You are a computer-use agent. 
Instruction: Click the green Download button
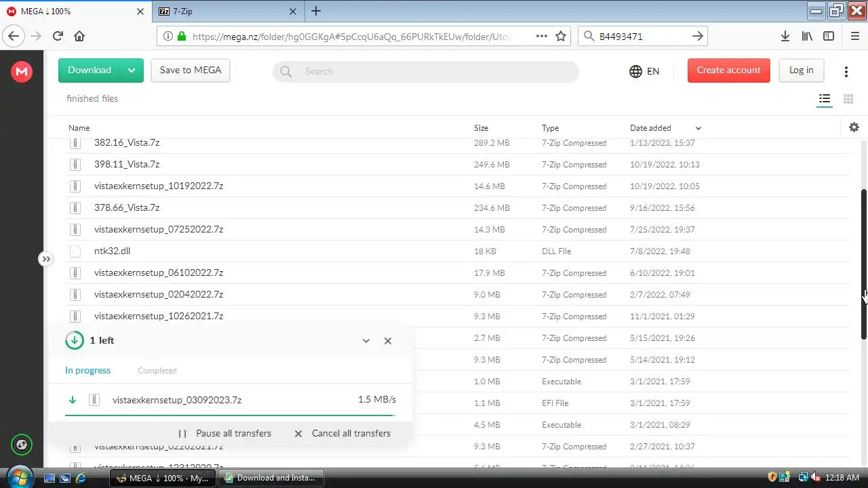[89, 70]
